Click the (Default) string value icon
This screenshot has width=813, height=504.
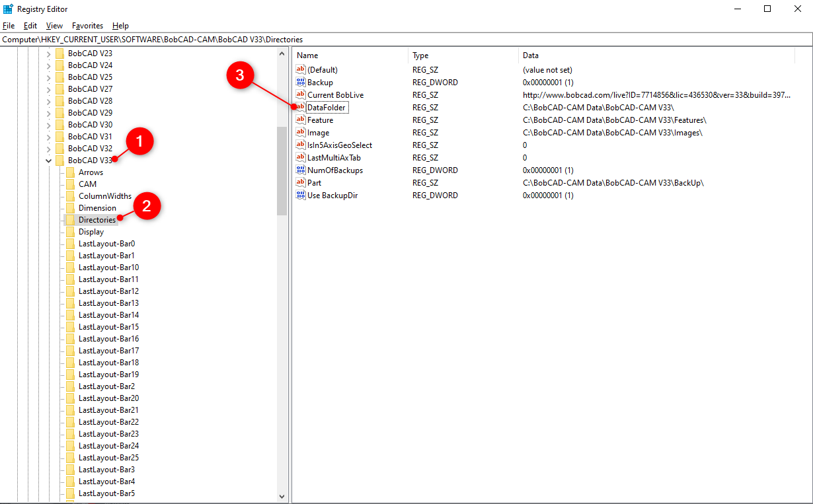tap(301, 69)
